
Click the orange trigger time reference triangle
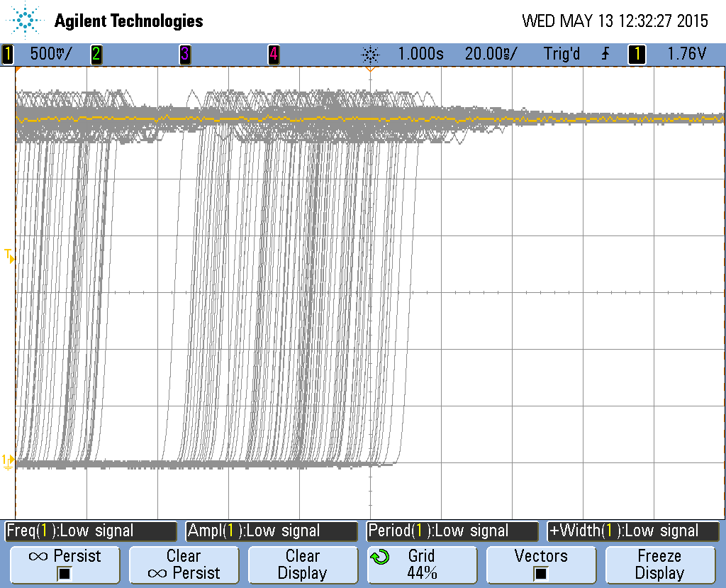coord(370,69)
